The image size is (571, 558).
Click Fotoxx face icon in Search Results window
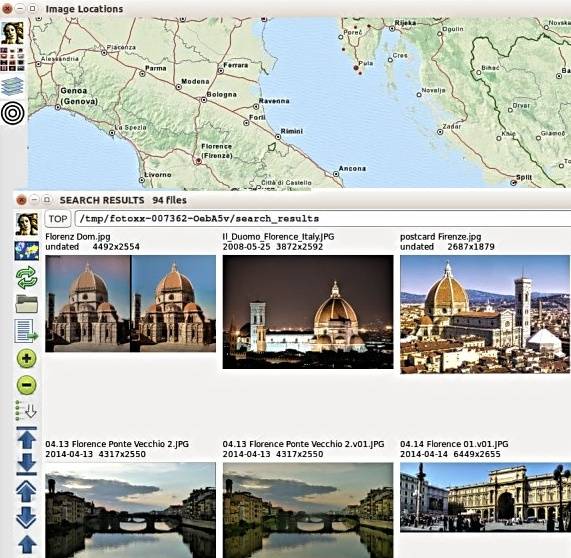[26, 224]
